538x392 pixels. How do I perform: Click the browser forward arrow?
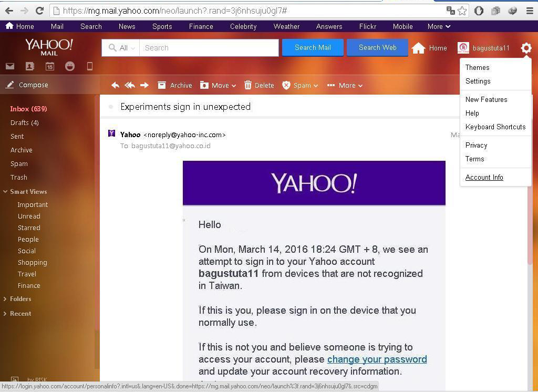(24, 11)
